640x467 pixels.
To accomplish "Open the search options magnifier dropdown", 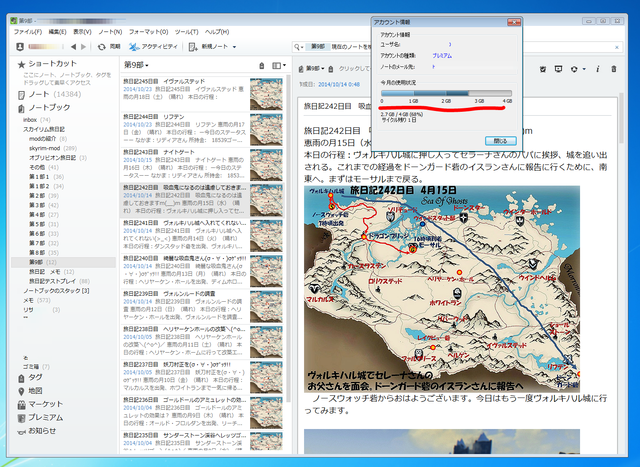I will tap(298, 47).
